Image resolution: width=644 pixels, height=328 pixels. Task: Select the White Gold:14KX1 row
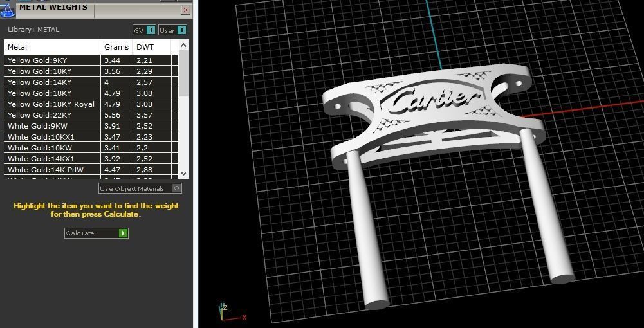pyautogui.click(x=91, y=159)
